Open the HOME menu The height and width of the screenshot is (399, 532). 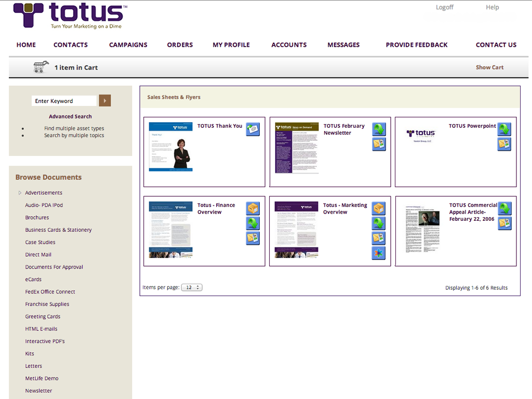pyautogui.click(x=26, y=45)
